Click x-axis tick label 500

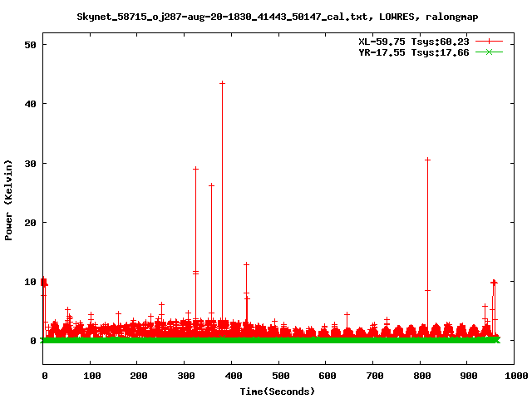tap(281, 376)
